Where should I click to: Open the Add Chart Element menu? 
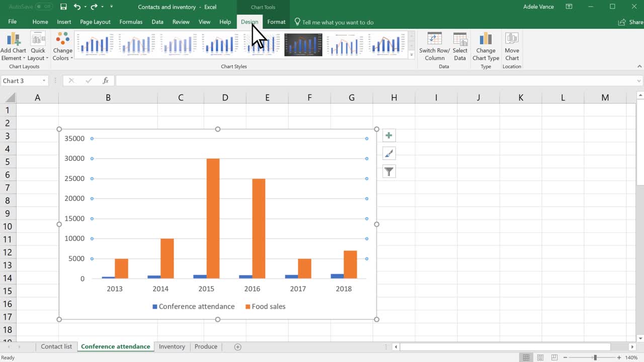(13, 46)
